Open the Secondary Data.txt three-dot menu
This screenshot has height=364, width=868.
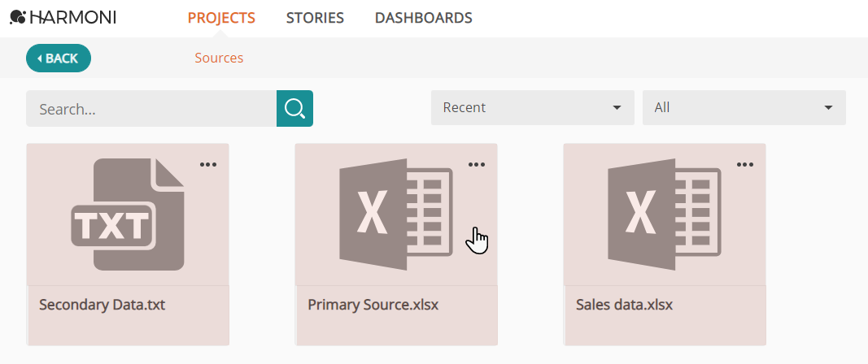click(208, 164)
